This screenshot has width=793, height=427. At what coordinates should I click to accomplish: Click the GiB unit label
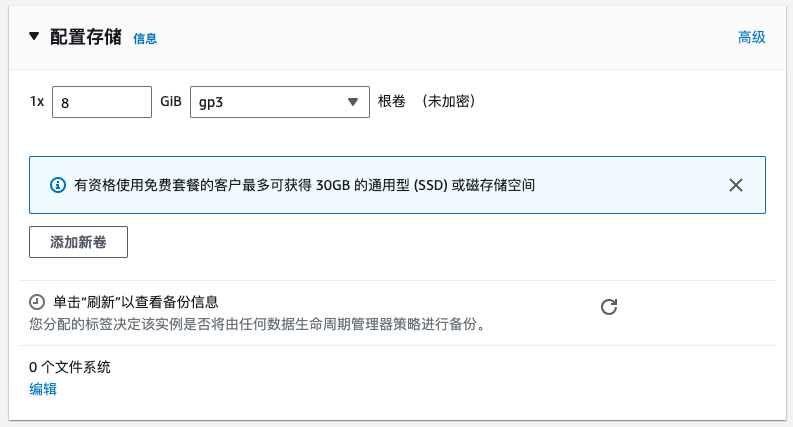pyautogui.click(x=171, y=102)
